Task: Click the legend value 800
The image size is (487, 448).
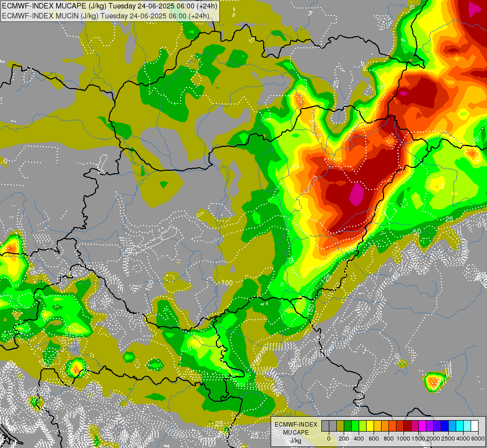Action: click(x=389, y=439)
